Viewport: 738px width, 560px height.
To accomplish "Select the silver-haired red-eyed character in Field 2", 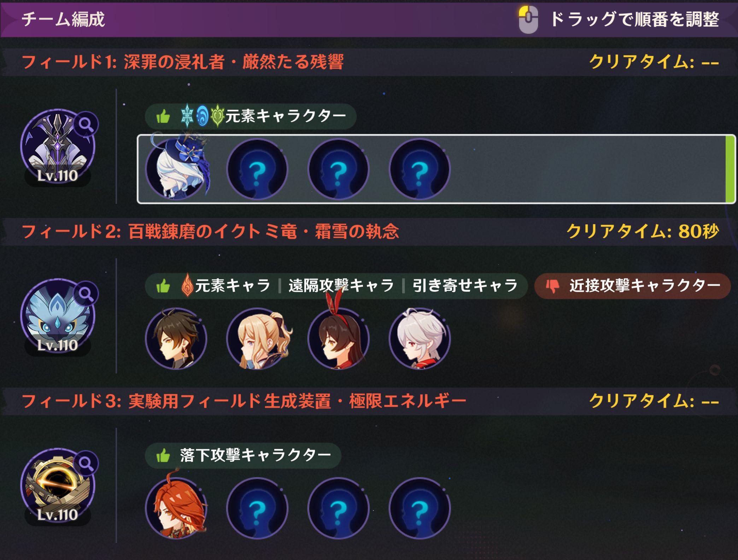I will point(420,338).
